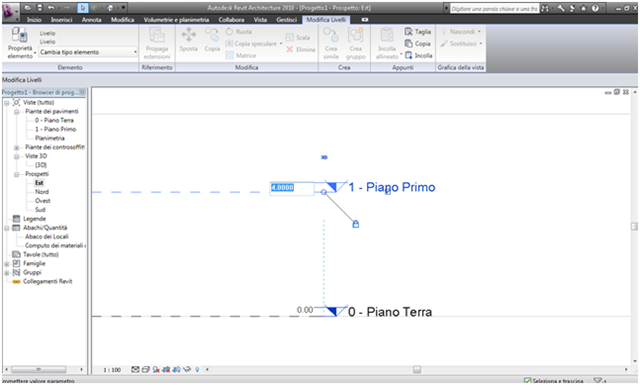This screenshot has width=640, height=385.
Task: Click the horizontal scrollbar thumb of the view
Action: [x=417, y=369]
